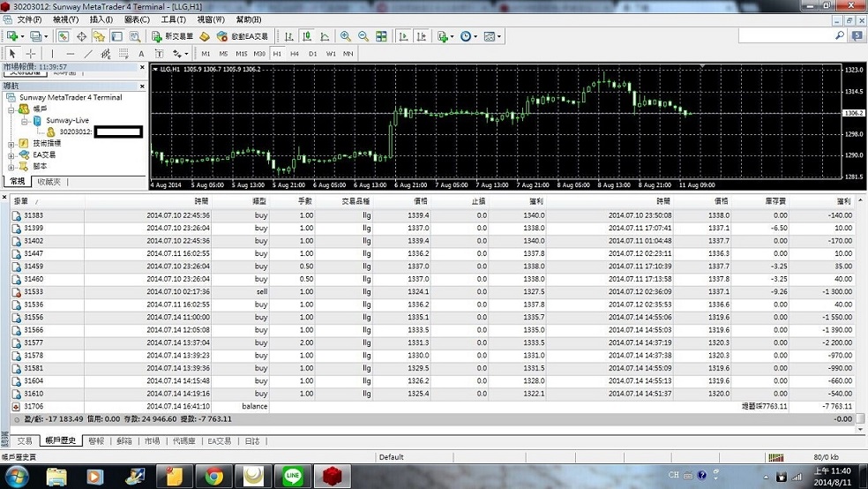Open the new chart dropdown arrow
Image resolution: width=868 pixels, height=489 pixels.
[22, 36]
